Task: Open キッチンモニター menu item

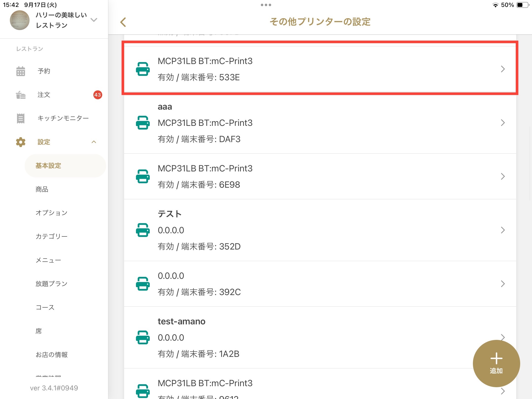Action: [x=63, y=118]
